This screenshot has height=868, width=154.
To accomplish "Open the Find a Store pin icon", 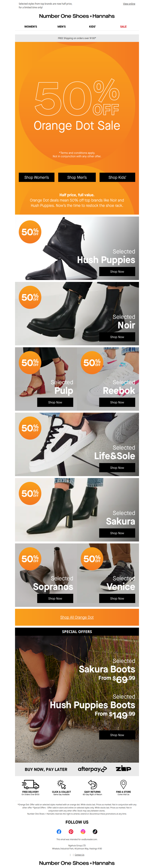I will 124,784.
